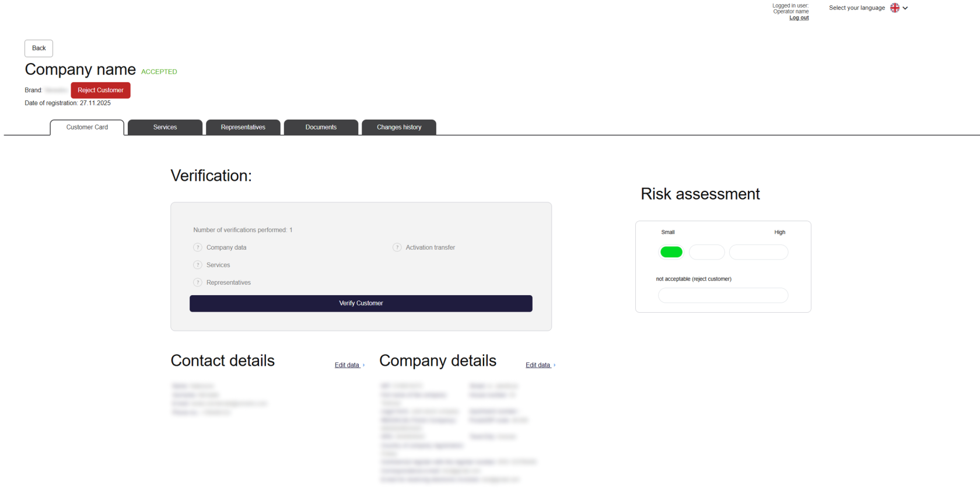View the Changes history tab
980x493 pixels.
coord(399,127)
